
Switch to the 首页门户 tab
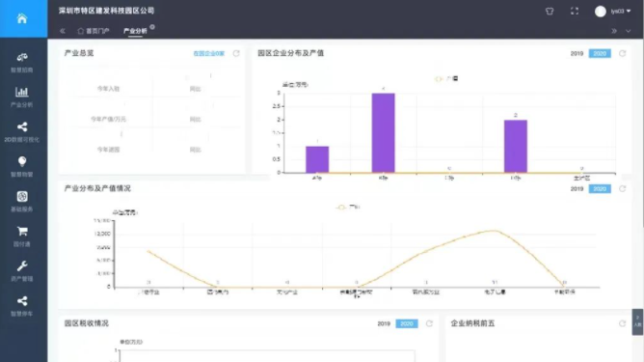[x=94, y=31]
